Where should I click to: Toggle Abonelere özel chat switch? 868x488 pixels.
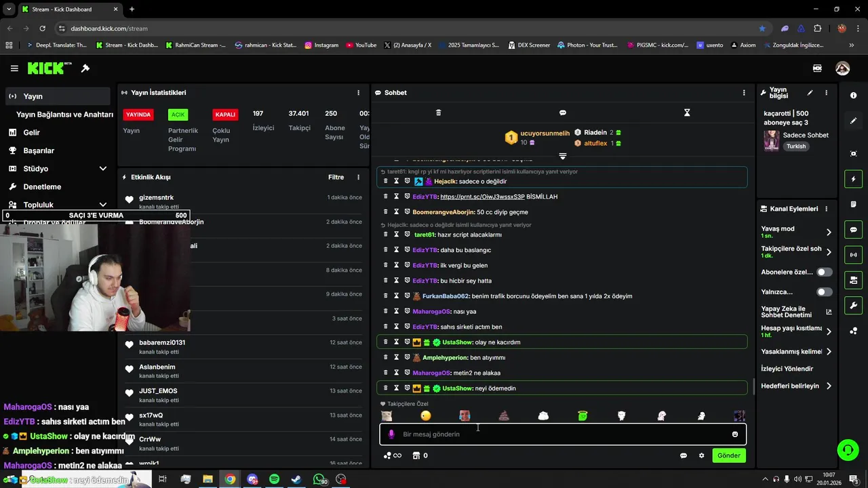click(825, 272)
